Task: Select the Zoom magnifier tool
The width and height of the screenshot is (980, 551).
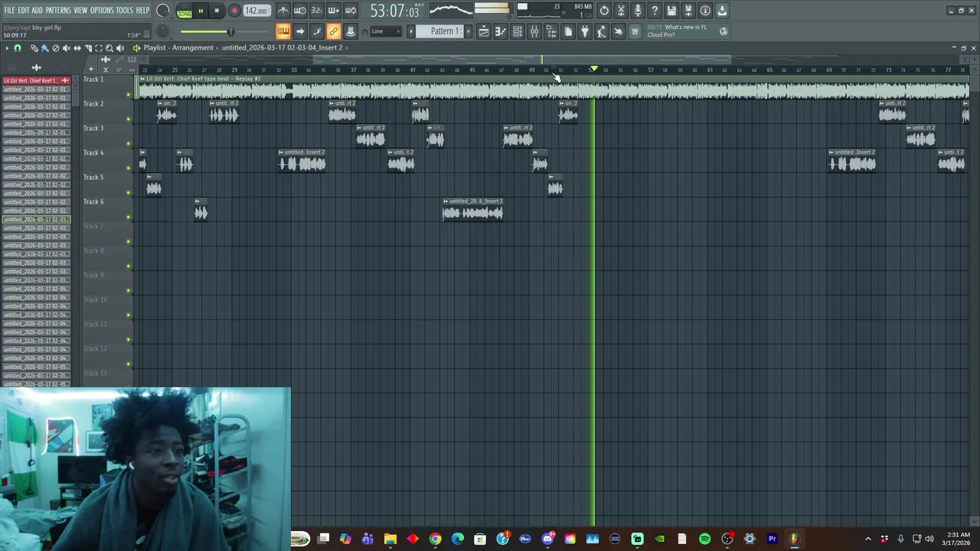Action: click(109, 48)
